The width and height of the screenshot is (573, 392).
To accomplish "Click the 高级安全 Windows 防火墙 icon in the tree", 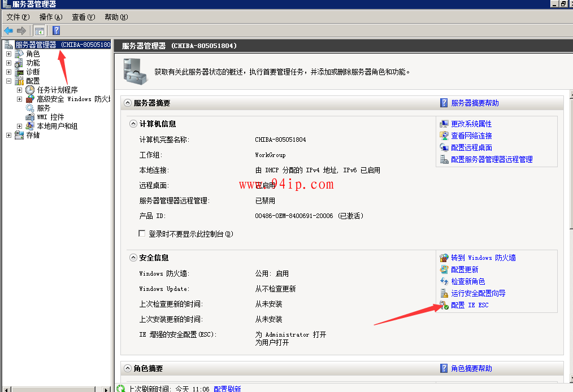I will pos(30,99).
